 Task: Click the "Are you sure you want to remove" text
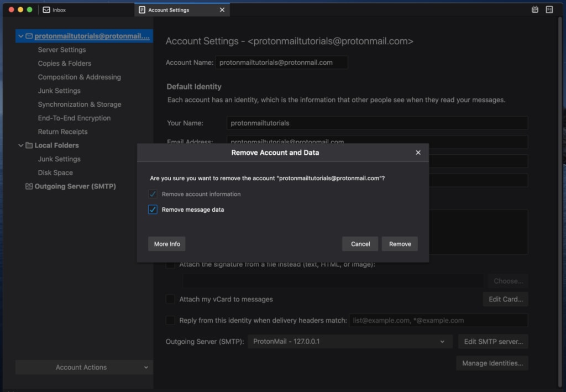tap(267, 178)
